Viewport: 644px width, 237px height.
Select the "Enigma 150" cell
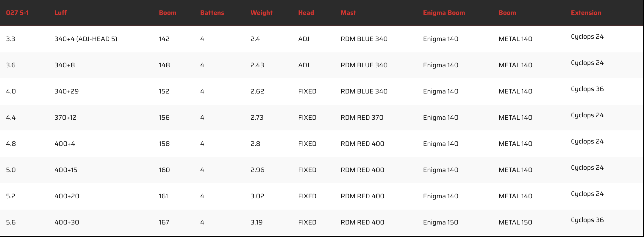point(441,222)
